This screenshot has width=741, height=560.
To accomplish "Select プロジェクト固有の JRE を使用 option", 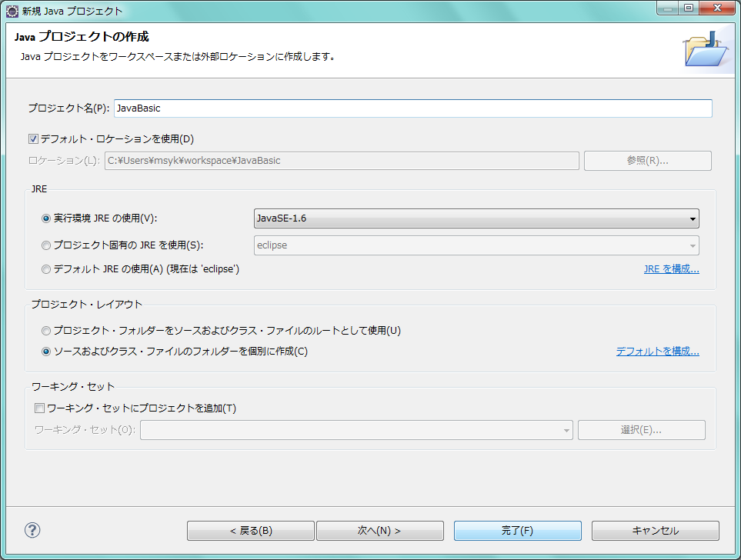I will (46, 245).
